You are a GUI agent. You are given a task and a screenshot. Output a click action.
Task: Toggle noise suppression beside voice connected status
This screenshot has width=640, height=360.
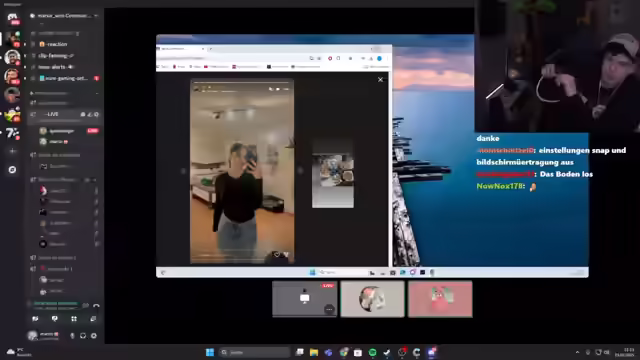click(85, 305)
